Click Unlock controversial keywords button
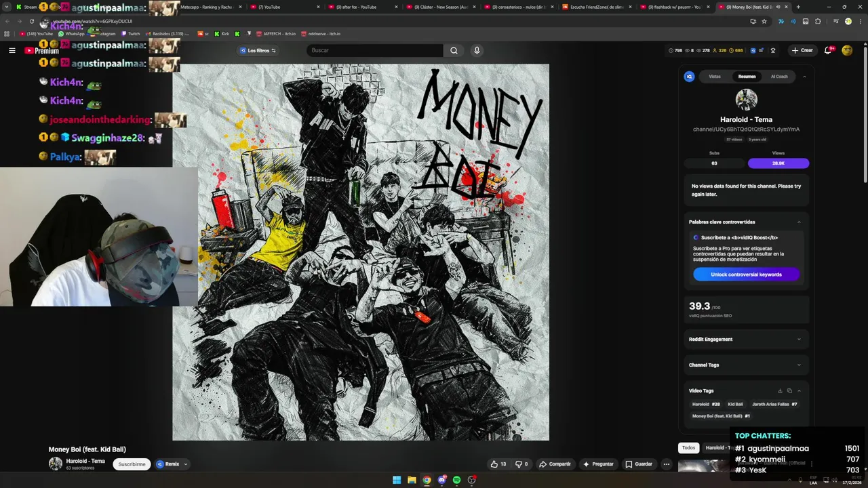This screenshot has width=868, height=488. pos(746,274)
